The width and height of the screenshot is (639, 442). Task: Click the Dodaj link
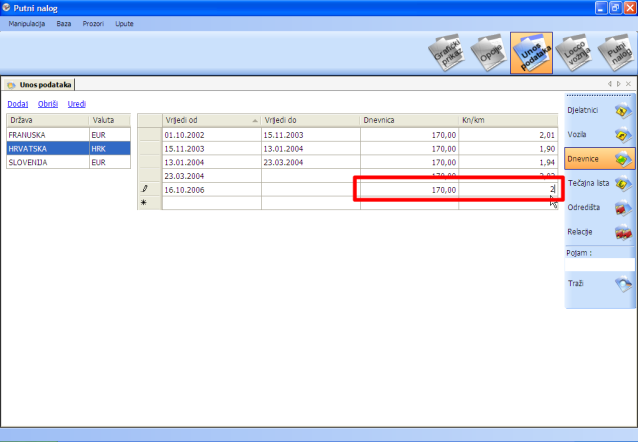[18, 104]
